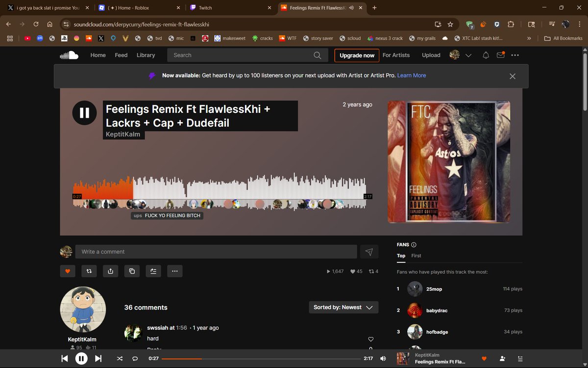Bookmark this page with the star icon
Viewport: 588px width, 368px height.
450,24
